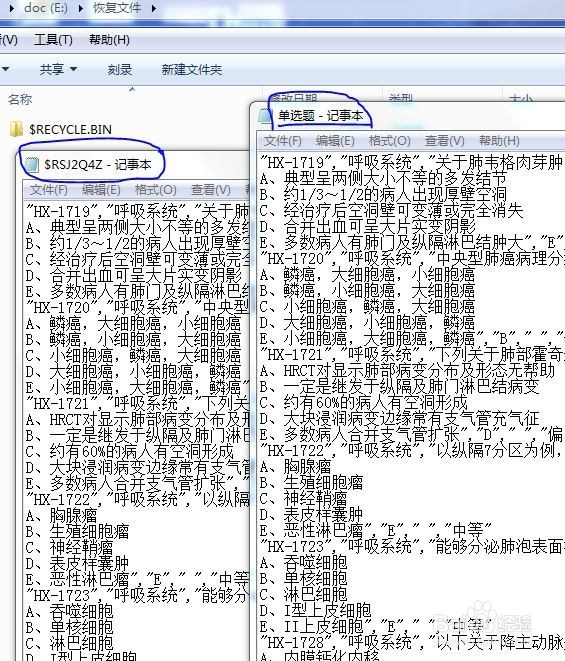
Task: Click line "HX-1723" in $RSJ2Q4Z Notepad
Action: tap(137, 596)
